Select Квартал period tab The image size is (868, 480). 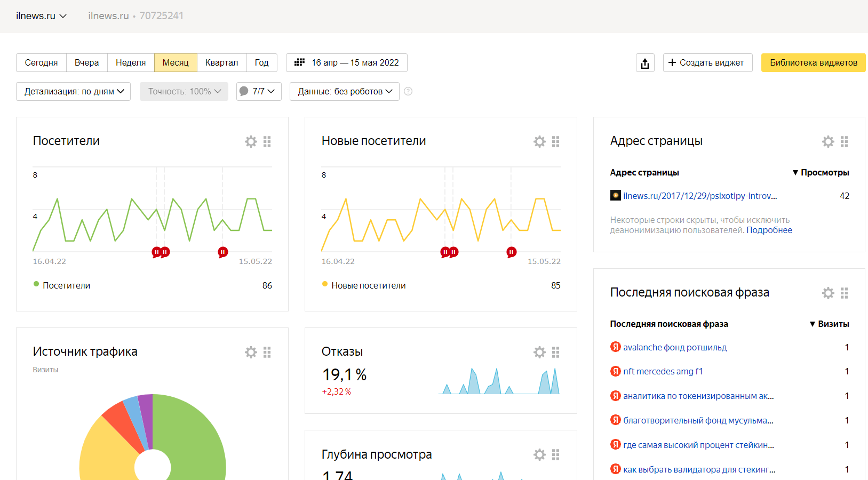tap(221, 62)
